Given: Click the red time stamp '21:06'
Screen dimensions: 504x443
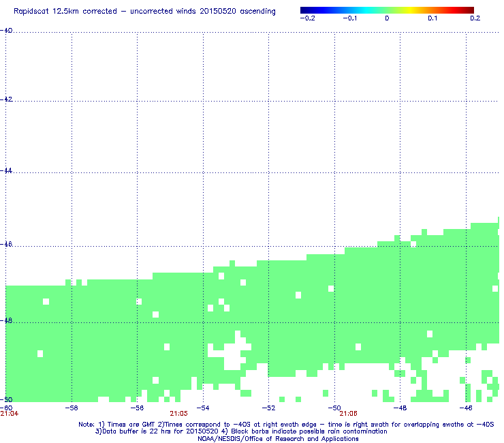Looking at the screenshot, I should click(x=349, y=414).
